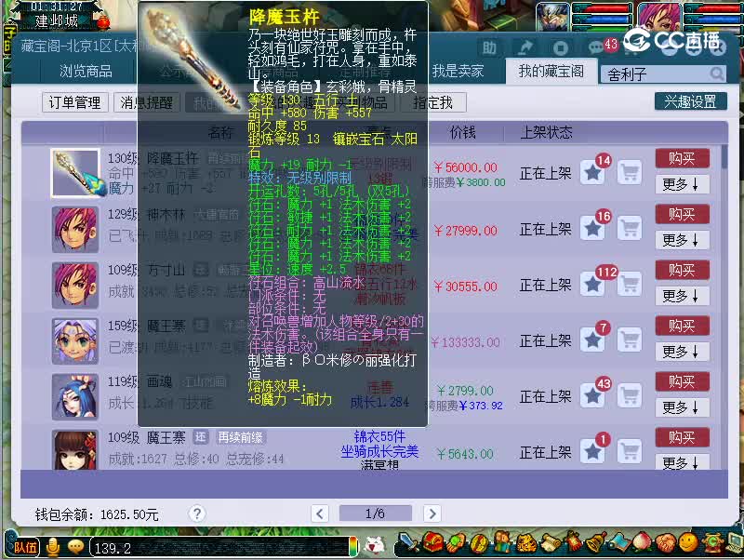Expand 更多 options for ¥2799 row

coord(683,407)
